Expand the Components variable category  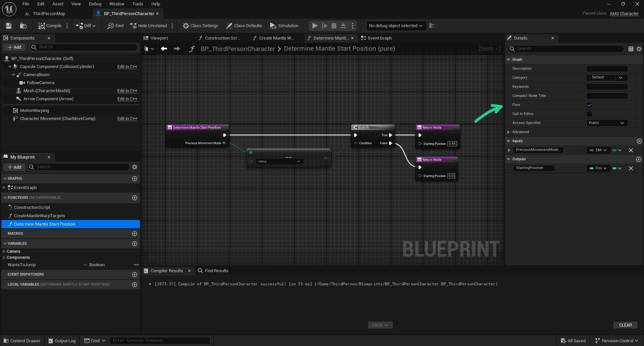(x=4, y=257)
